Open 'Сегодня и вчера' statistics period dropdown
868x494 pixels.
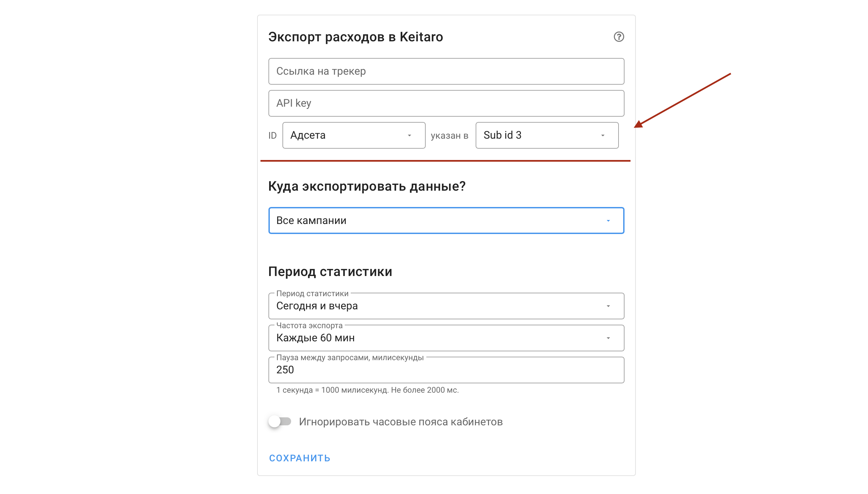pos(446,306)
